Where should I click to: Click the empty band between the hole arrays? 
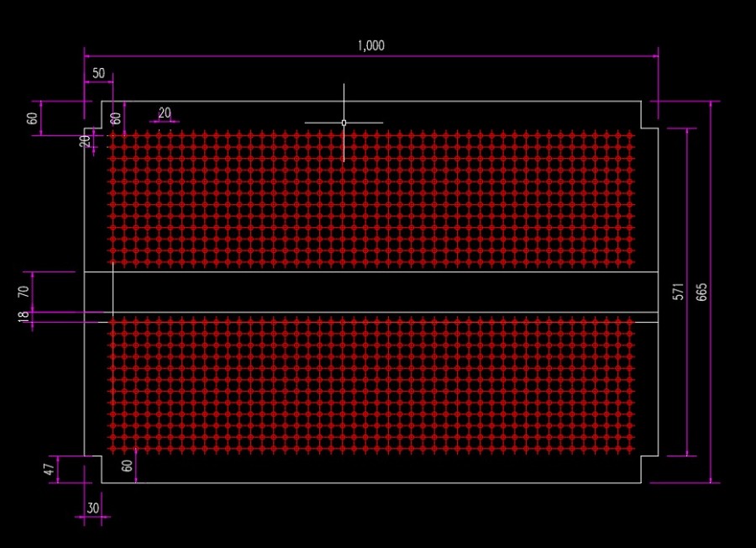coord(371,292)
